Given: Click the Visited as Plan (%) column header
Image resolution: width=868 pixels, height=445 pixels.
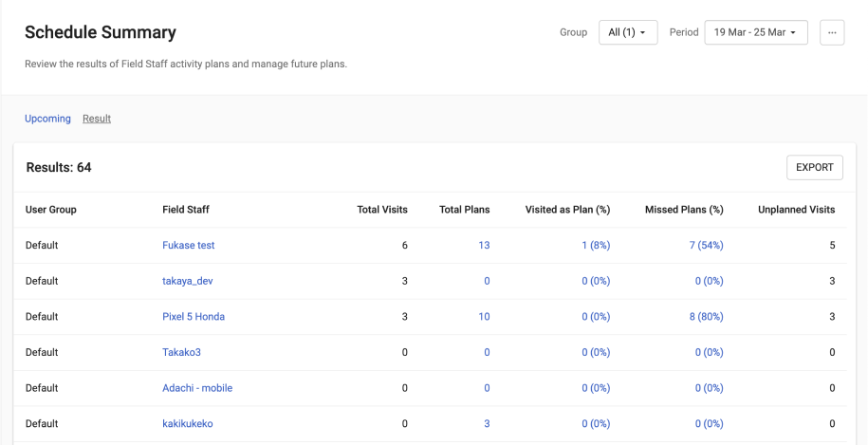Looking at the screenshot, I should pos(567,209).
